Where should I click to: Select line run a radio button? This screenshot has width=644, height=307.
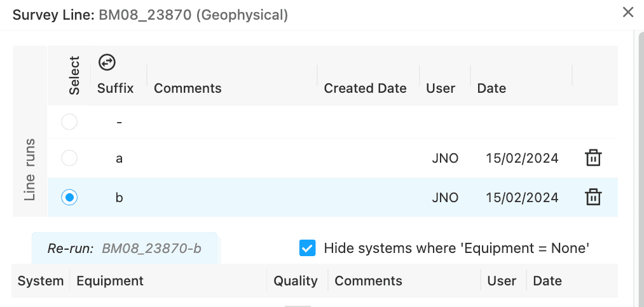click(69, 158)
